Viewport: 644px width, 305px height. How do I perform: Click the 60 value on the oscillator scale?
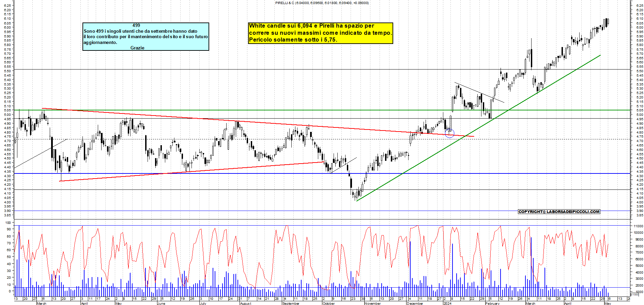coord(9,250)
